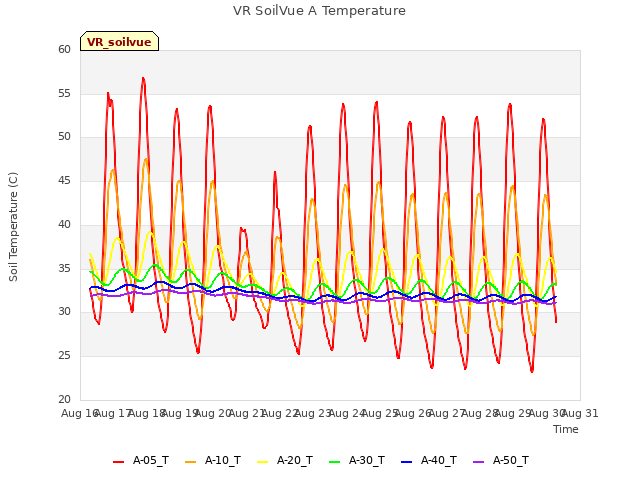Click the 35 y-axis tick label

pyautogui.click(x=64, y=268)
